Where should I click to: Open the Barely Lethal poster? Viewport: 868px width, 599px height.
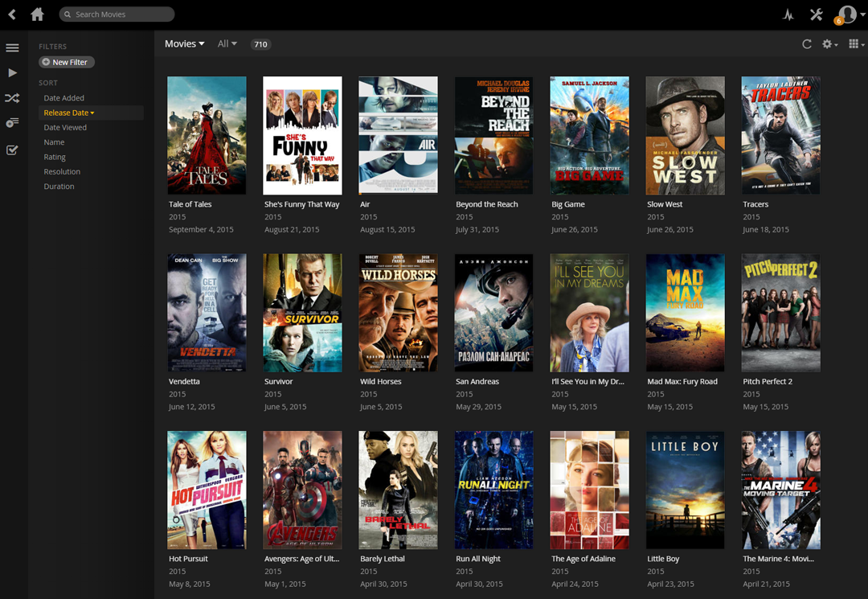coord(398,490)
